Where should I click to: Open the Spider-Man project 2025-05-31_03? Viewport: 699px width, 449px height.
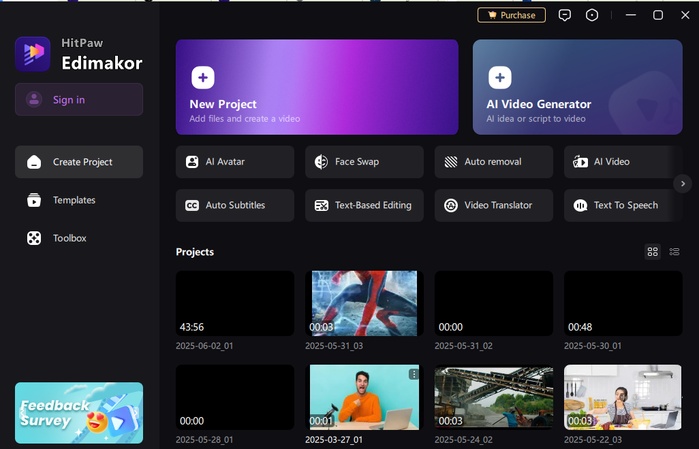pos(364,303)
